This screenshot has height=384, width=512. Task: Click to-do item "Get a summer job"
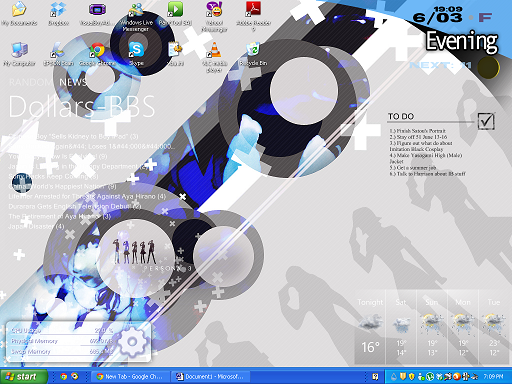[413, 168]
